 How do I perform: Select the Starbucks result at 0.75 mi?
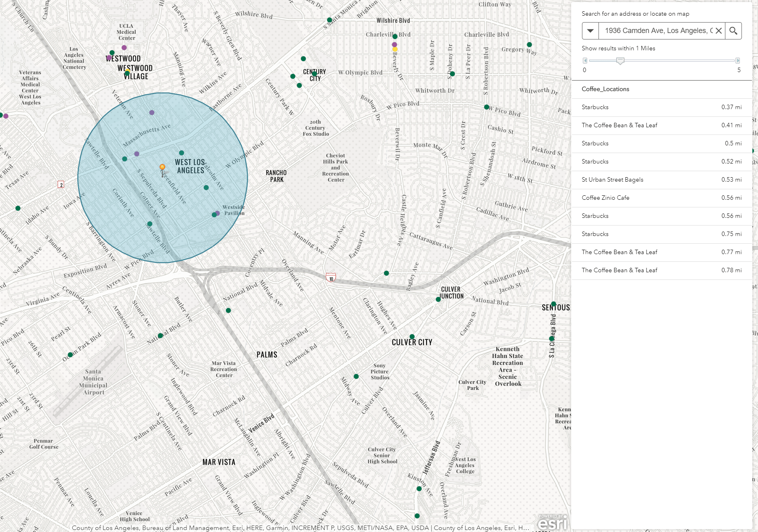pos(662,234)
